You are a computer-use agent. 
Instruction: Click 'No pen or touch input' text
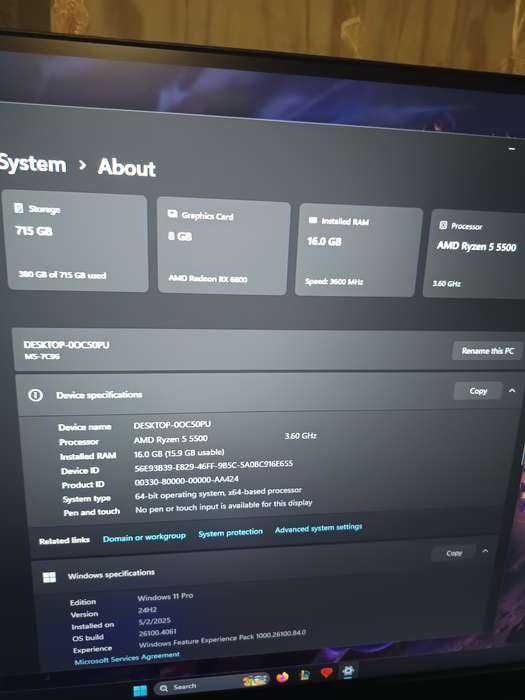[224, 506]
